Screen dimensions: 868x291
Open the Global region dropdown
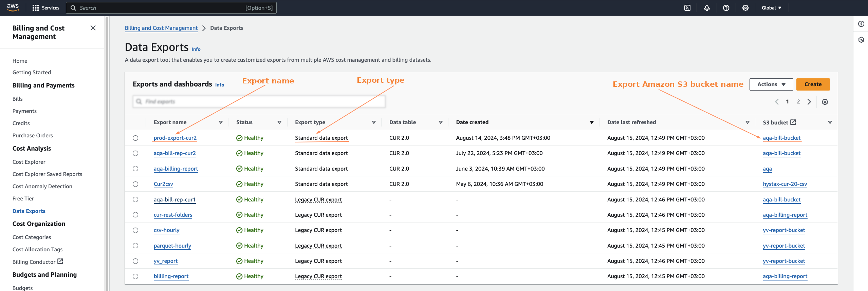[771, 8]
